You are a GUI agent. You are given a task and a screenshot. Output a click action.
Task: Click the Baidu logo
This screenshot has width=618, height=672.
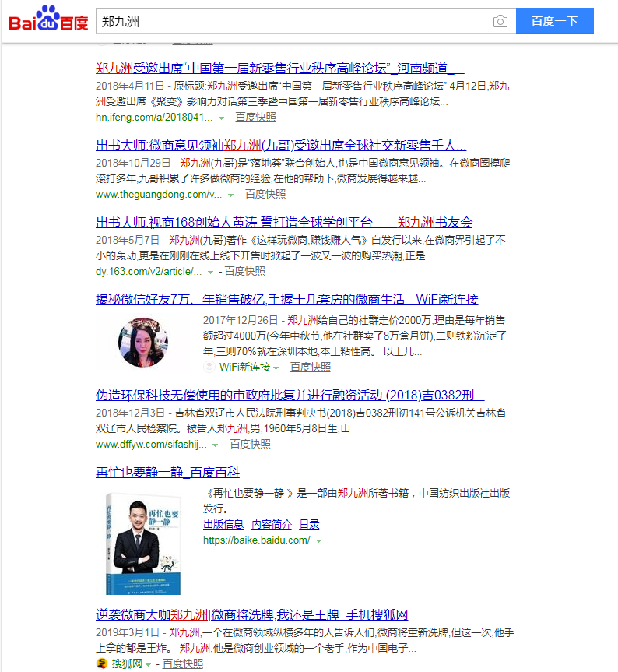click(x=48, y=20)
